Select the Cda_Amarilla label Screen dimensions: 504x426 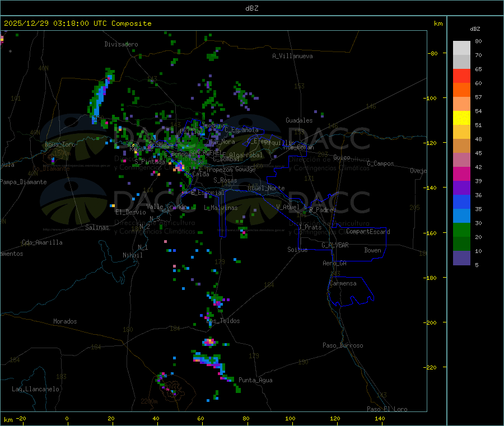pos(42,242)
